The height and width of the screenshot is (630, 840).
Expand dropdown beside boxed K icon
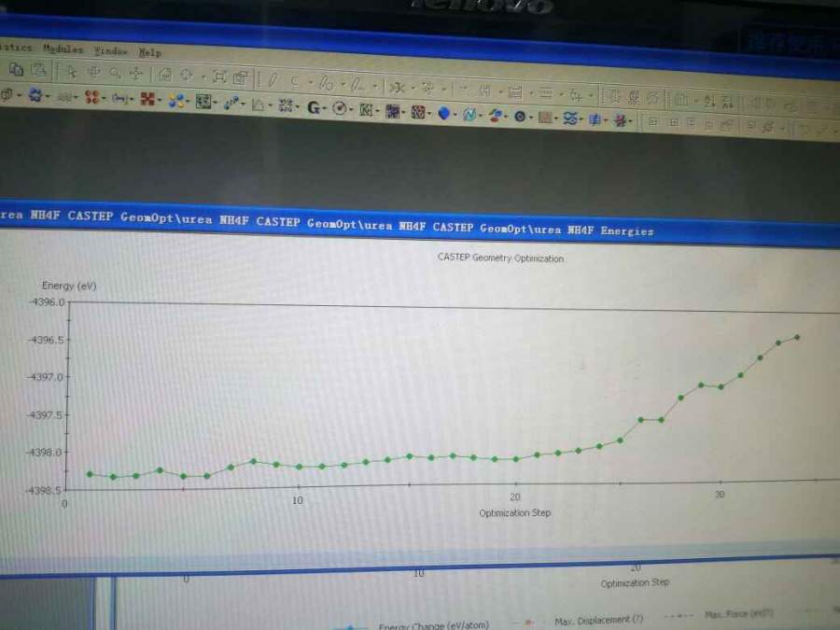tap(377, 111)
